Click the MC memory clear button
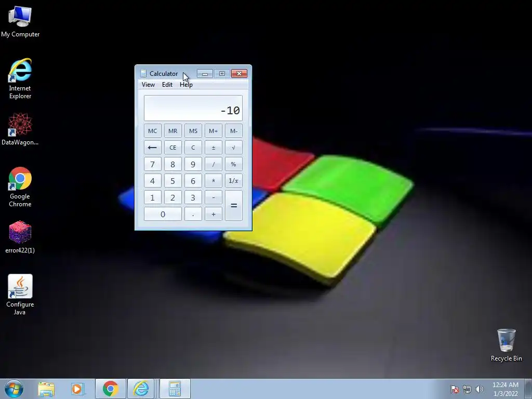This screenshot has height=399, width=532. [x=152, y=131]
